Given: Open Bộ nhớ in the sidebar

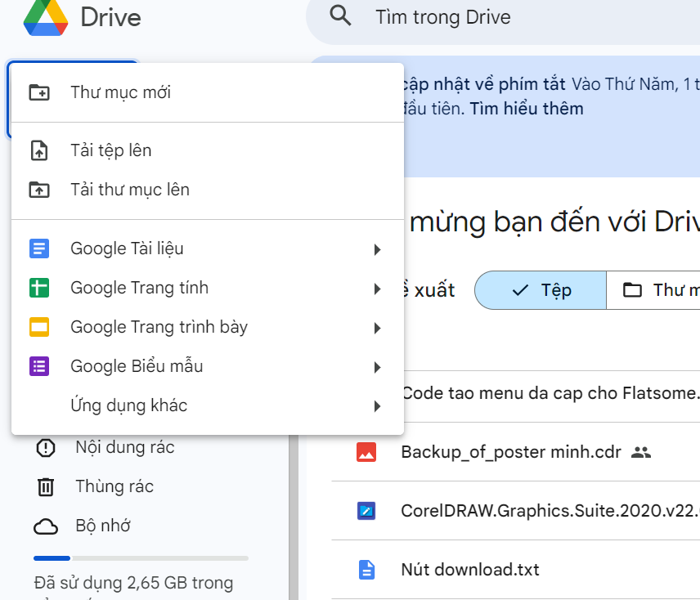Looking at the screenshot, I should (x=103, y=526).
